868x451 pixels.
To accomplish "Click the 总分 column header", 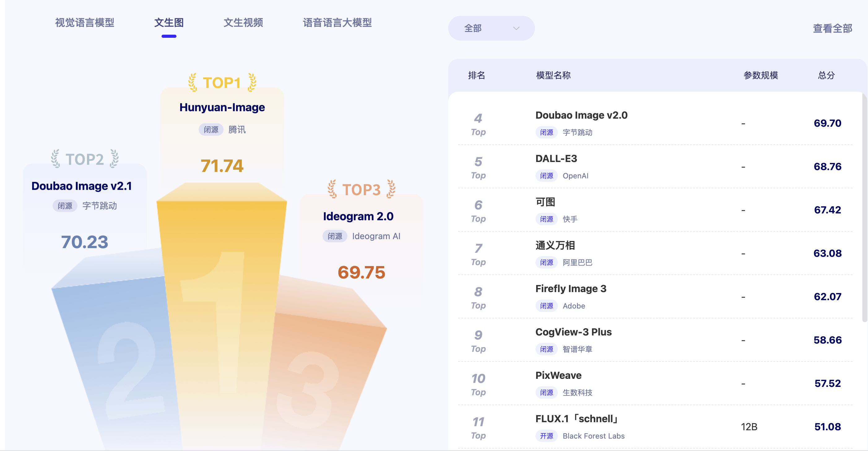I will [x=826, y=75].
